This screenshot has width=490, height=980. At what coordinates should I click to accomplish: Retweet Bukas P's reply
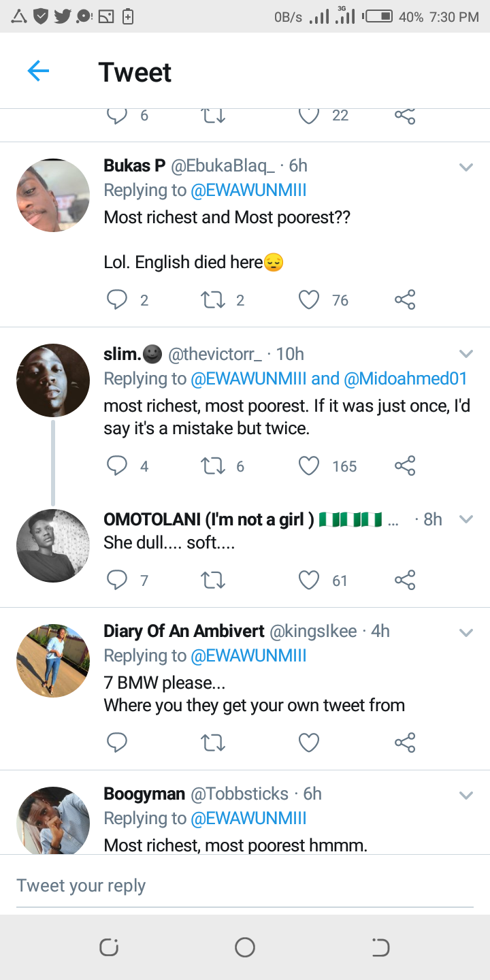[x=214, y=300]
